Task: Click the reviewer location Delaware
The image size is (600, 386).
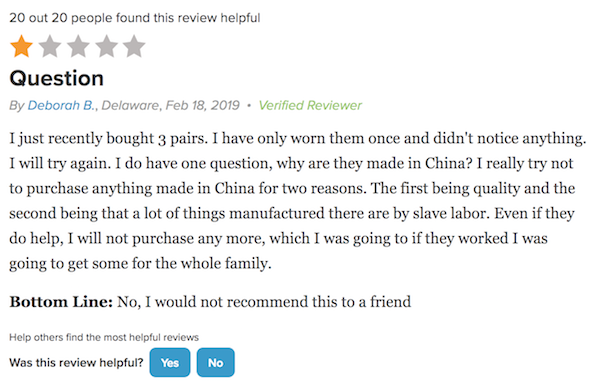Action: 130,105
